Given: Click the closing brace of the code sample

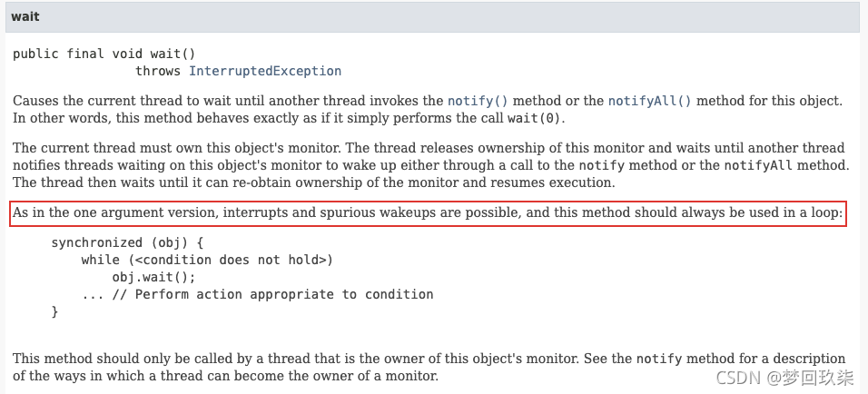Looking at the screenshot, I should [x=54, y=311].
